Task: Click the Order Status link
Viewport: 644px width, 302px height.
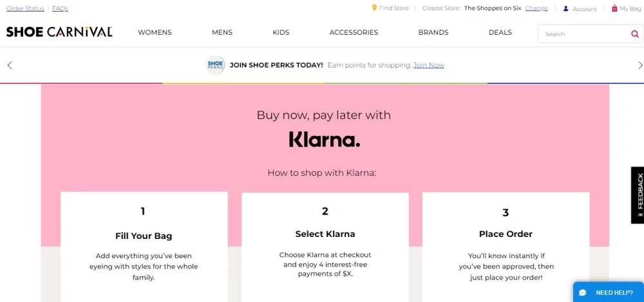Action: click(26, 8)
